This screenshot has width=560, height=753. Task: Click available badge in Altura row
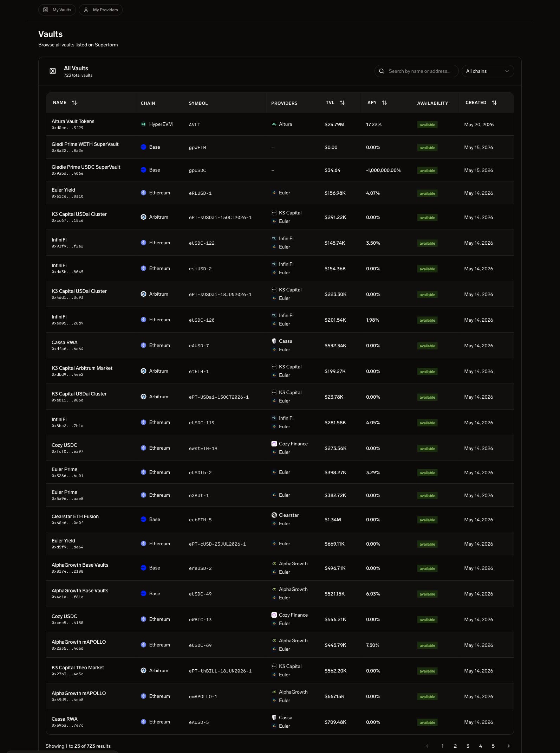(427, 125)
